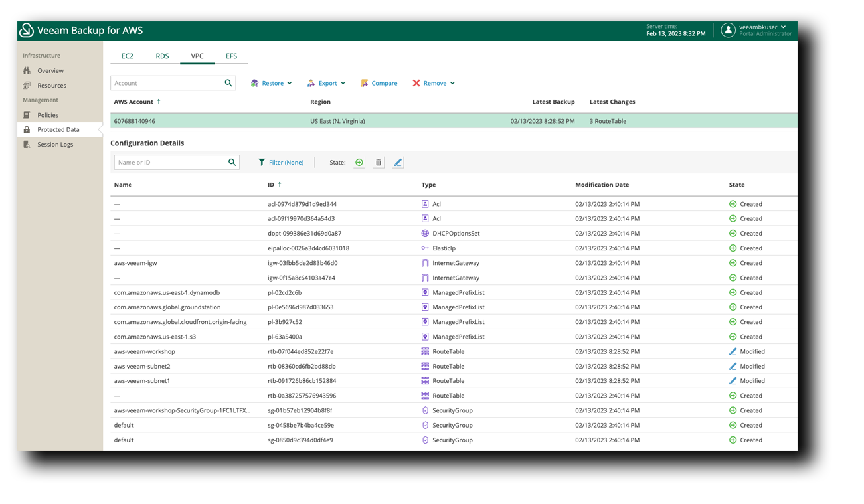Open the Remove dropdown menu

434,83
